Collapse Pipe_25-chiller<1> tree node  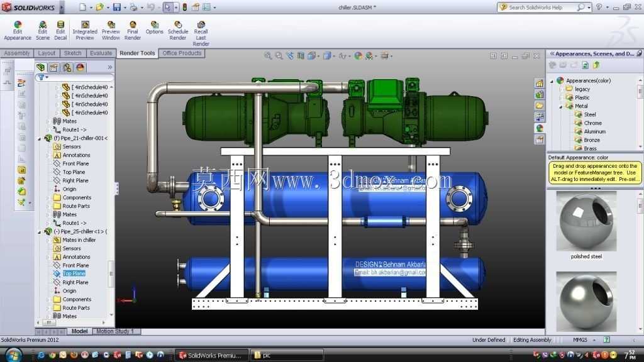point(40,232)
